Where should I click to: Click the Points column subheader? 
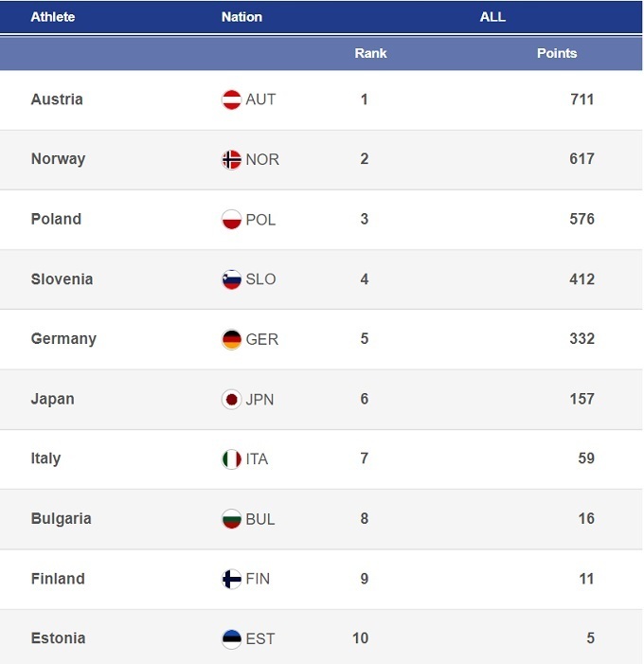click(x=557, y=53)
